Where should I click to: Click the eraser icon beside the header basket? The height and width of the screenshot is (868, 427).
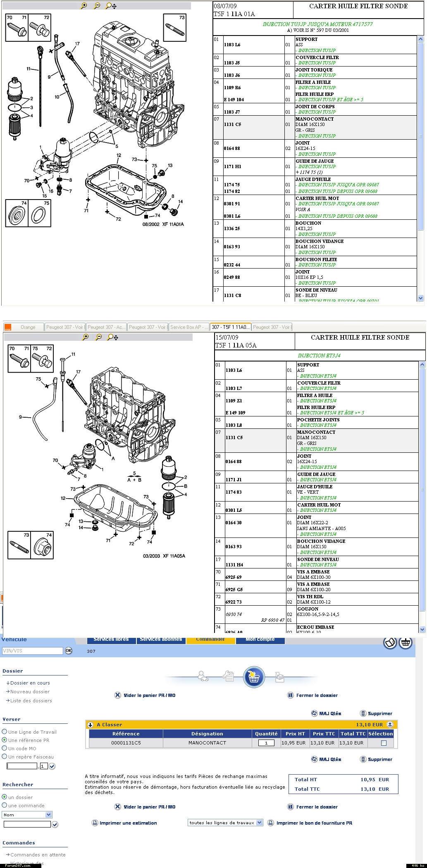pos(390,642)
